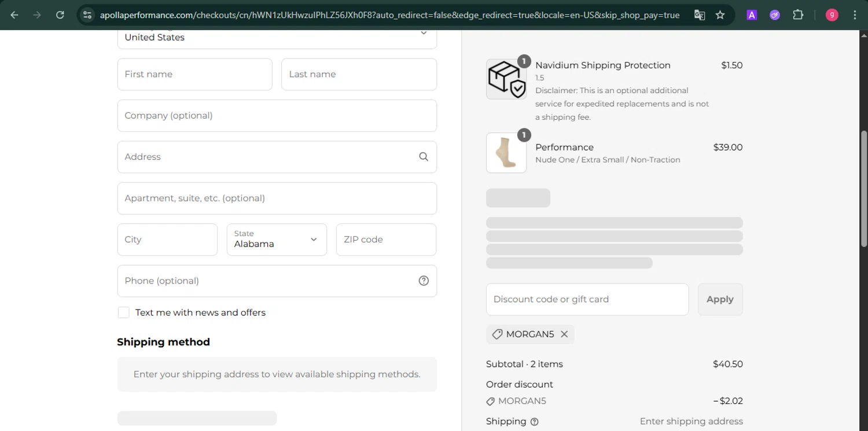Screen dimensions: 868x431
Task: Click the Performance sock thumbnail
Action: pyautogui.click(x=506, y=153)
